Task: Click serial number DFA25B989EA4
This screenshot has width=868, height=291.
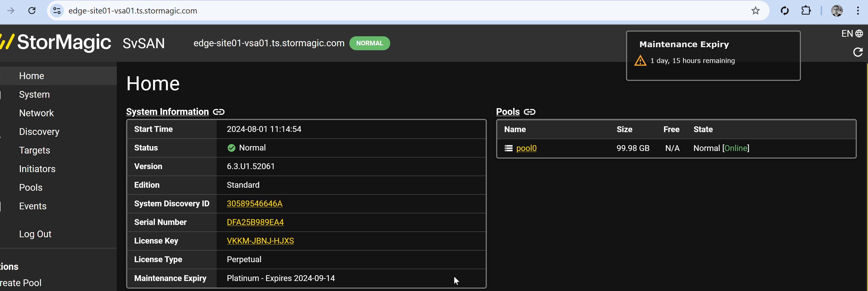Action: (x=255, y=222)
